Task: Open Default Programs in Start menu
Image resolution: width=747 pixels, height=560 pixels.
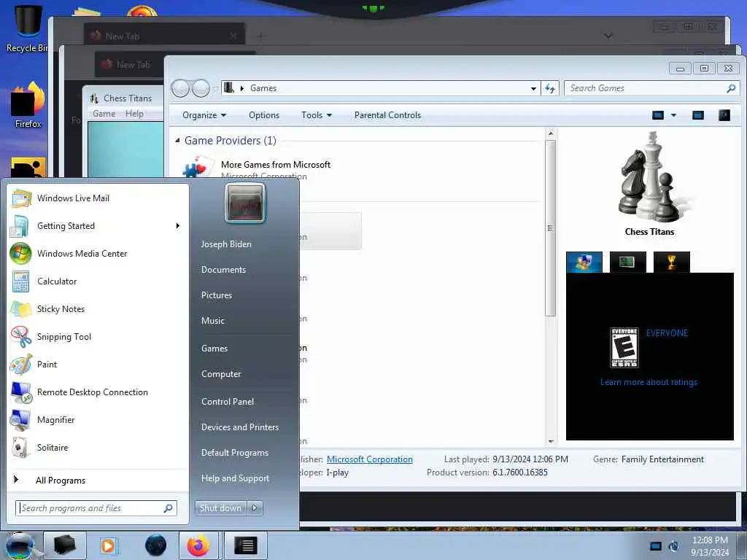Action: coord(234,453)
